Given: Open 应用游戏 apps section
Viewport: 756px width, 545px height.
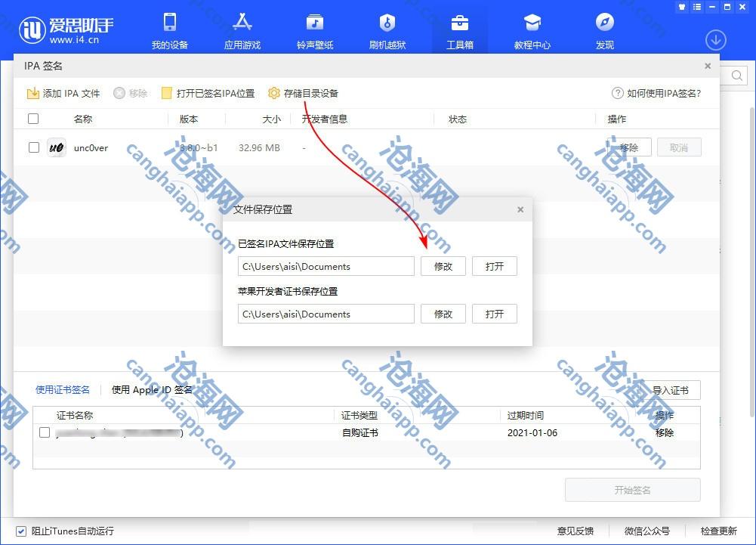Looking at the screenshot, I should pyautogui.click(x=242, y=31).
